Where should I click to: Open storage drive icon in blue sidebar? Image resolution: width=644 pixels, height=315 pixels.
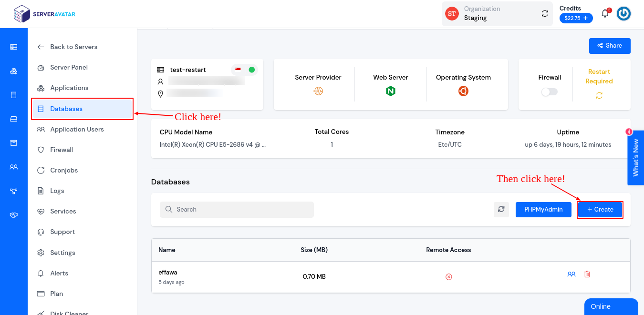pyautogui.click(x=14, y=119)
